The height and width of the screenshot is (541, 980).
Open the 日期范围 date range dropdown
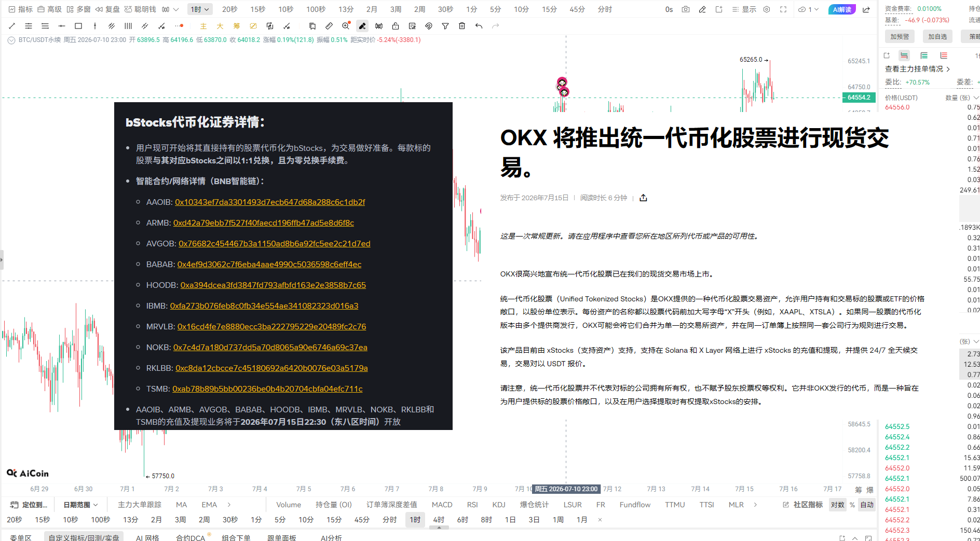click(x=80, y=505)
